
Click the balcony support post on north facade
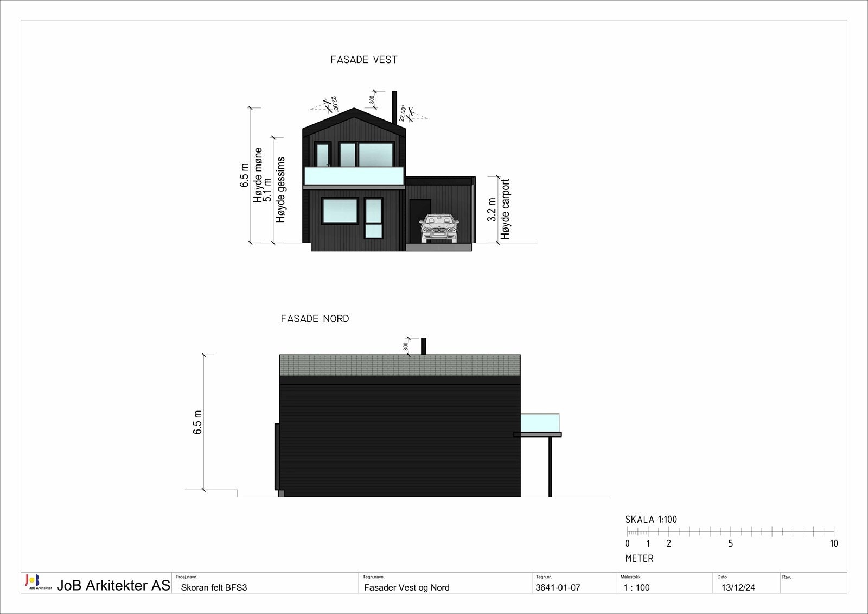550,467
